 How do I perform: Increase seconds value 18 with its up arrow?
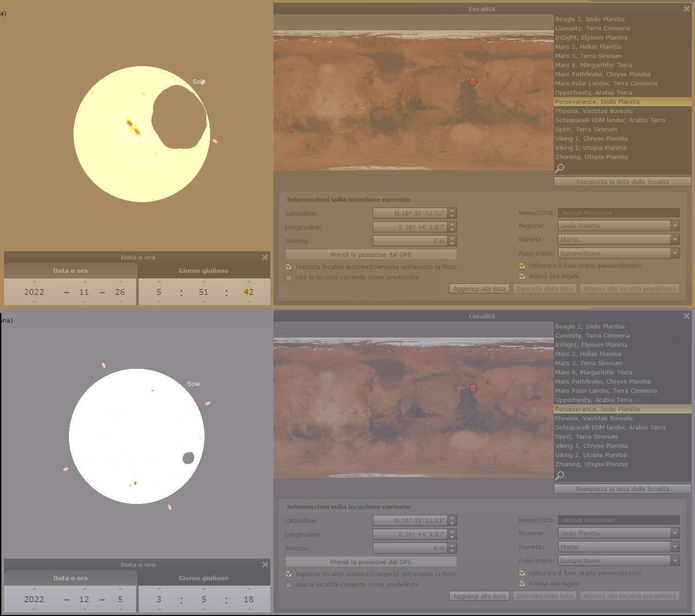pyautogui.click(x=249, y=589)
